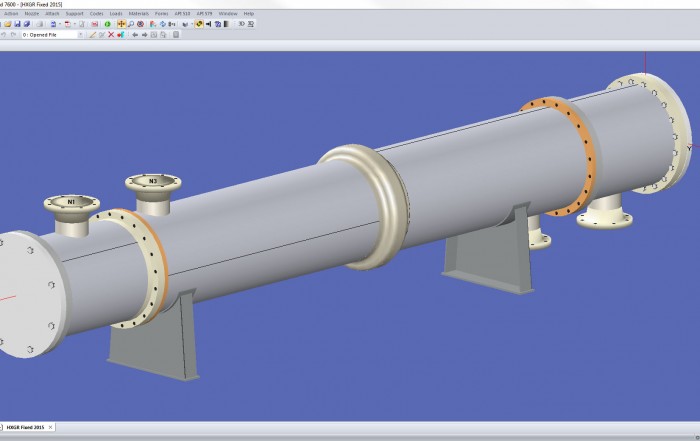700x441 pixels.
Task: Click the underlined 3D view icon
Action: pos(251,24)
